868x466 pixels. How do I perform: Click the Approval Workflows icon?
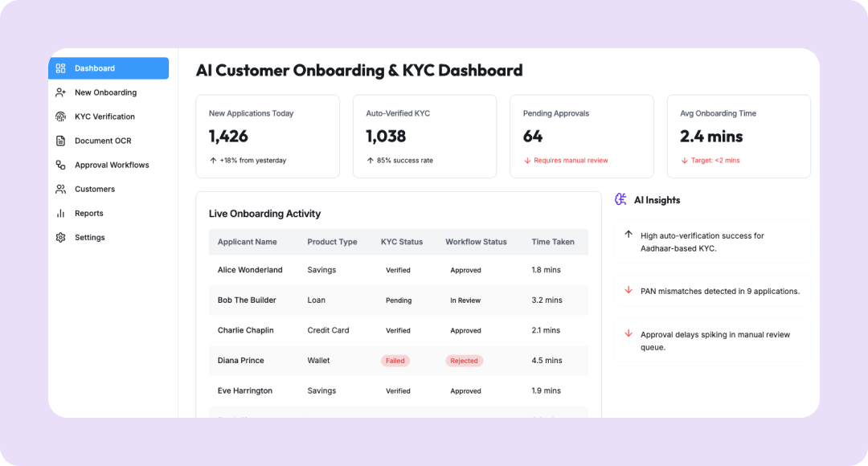point(60,165)
